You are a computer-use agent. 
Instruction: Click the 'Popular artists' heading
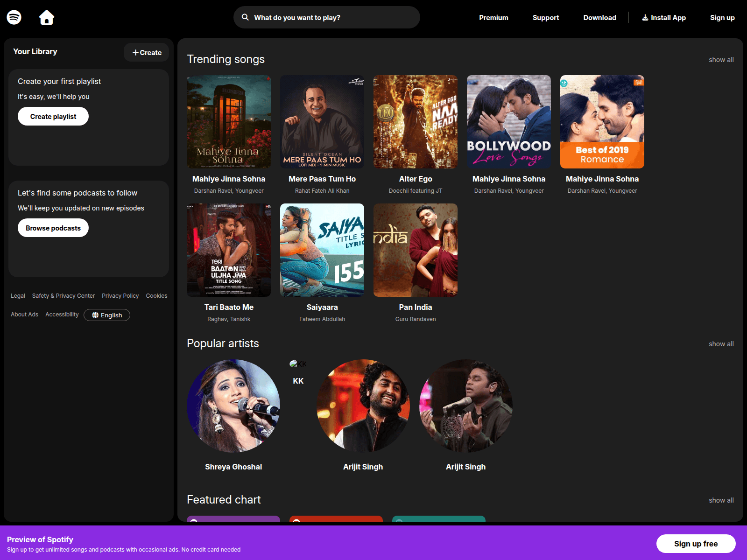coord(223,343)
